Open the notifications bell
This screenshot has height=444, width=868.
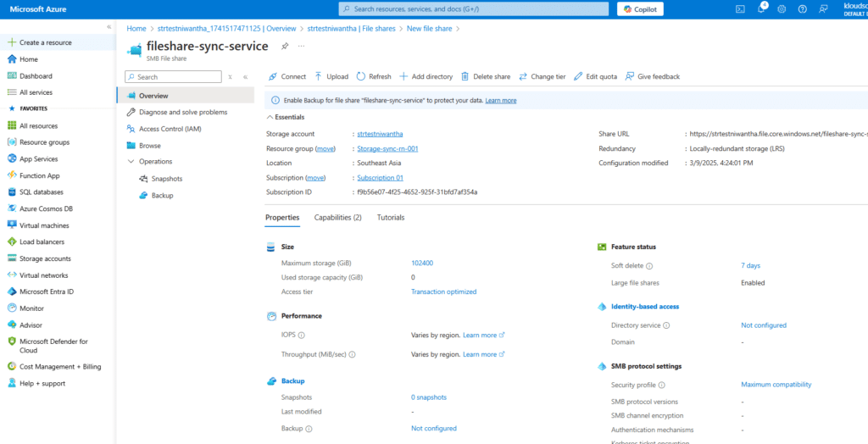[x=760, y=9]
